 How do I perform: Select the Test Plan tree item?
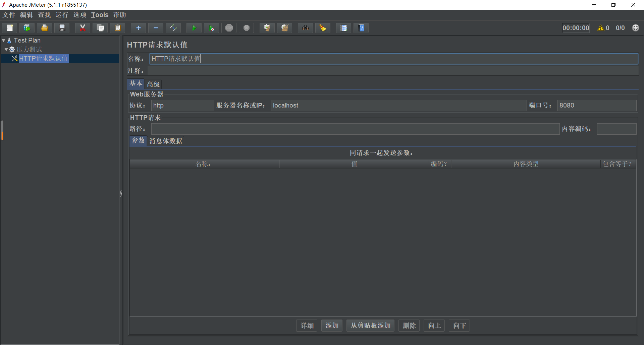click(x=27, y=40)
